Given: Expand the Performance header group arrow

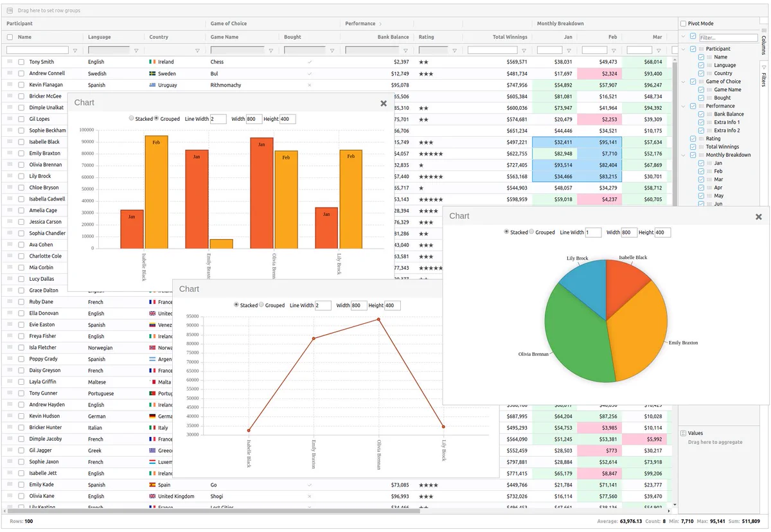Looking at the screenshot, I should (x=380, y=24).
